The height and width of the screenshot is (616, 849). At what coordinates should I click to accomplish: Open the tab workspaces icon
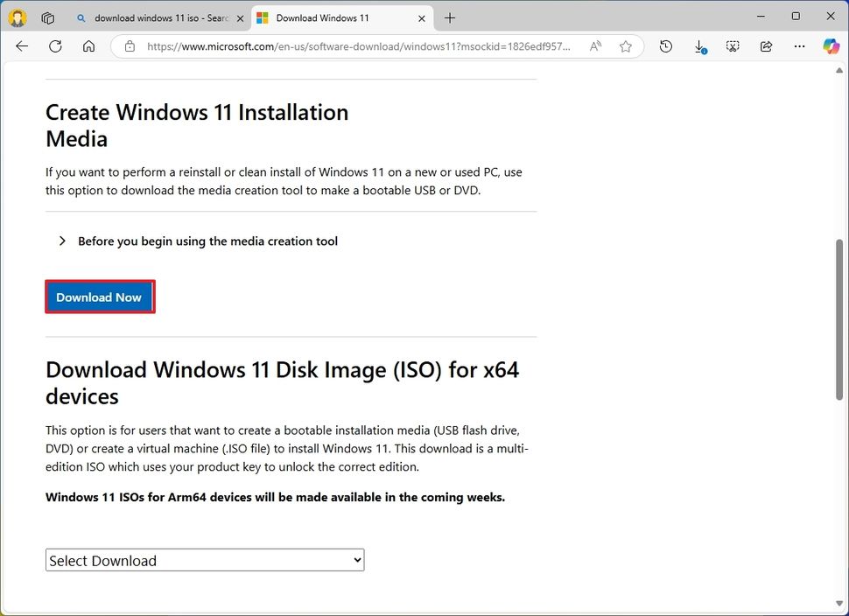48,17
